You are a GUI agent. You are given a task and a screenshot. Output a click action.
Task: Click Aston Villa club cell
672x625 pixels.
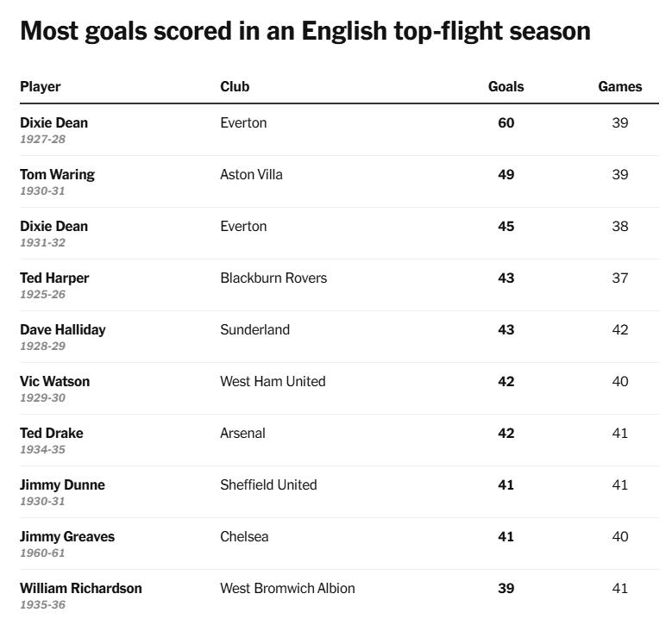(x=251, y=174)
